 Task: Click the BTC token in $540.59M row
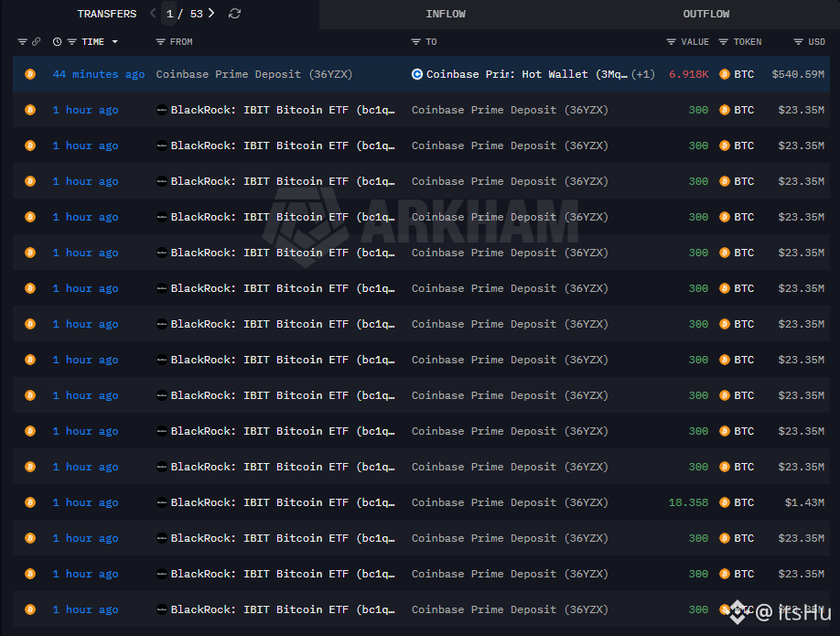coord(744,74)
